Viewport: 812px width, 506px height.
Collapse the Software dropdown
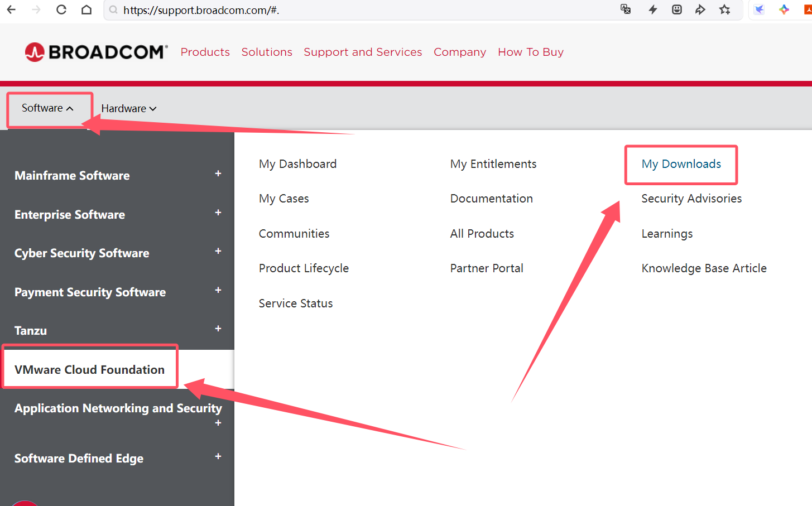coord(48,108)
